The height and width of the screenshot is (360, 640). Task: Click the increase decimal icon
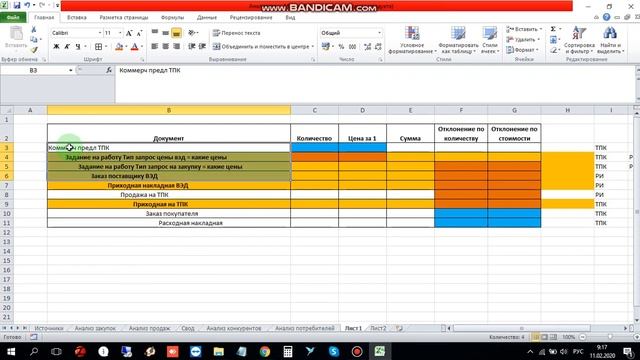367,47
